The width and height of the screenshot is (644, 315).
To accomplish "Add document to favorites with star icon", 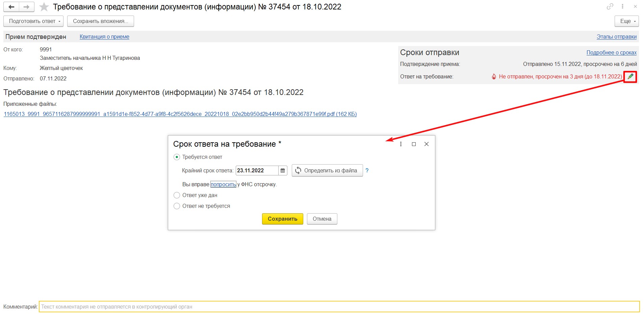I will pos(44,7).
